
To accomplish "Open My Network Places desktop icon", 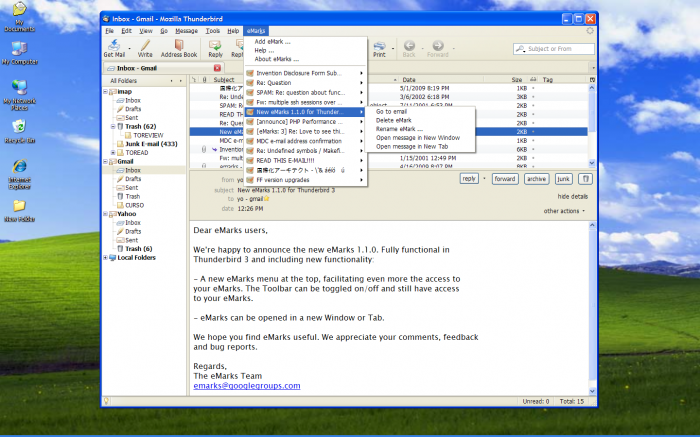I will (19, 87).
